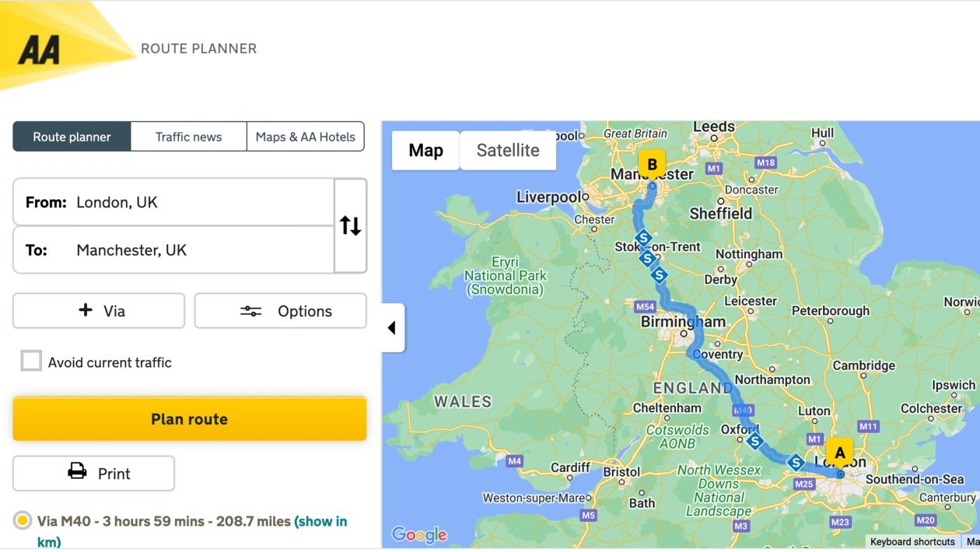Open the Traffic news tab
Image resolution: width=980 pixels, height=552 pixels.
(188, 136)
